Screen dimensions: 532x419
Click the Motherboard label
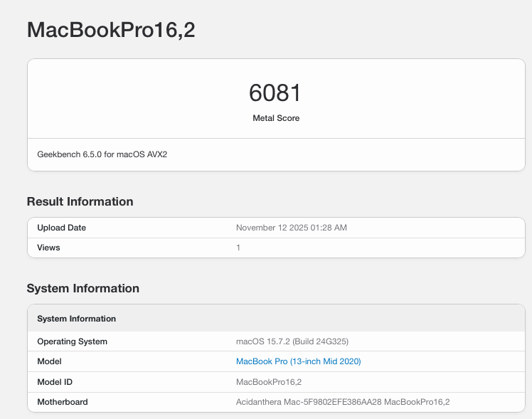[63, 402]
